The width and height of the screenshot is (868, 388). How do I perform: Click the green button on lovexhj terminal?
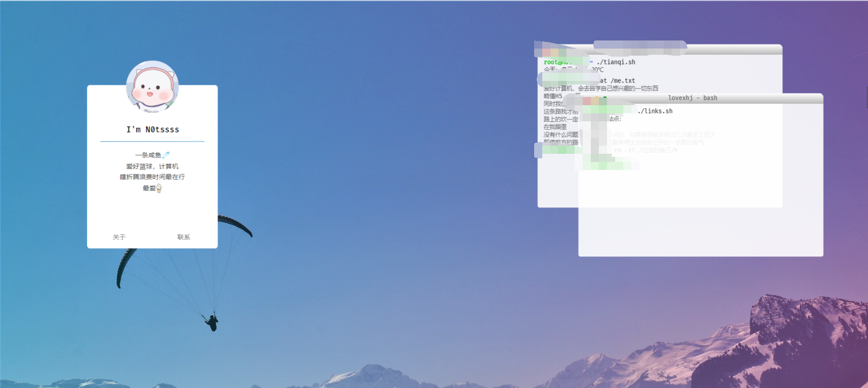604,100
